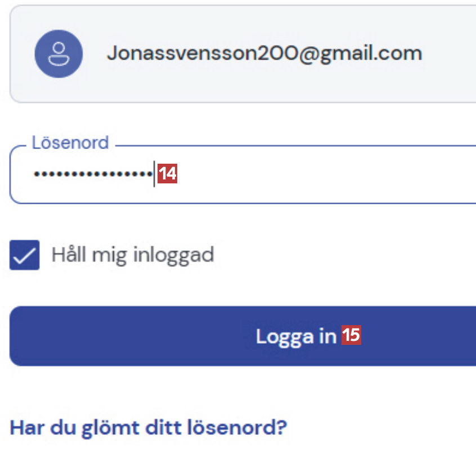This screenshot has width=476, height=450.
Task: Open the Har du glömt ditt lösenord link
Action: 149,427
